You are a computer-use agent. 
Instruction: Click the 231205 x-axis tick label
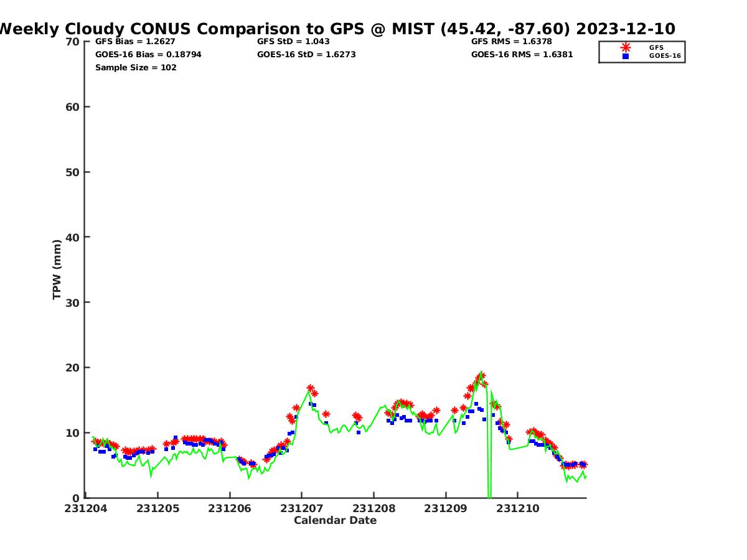tap(157, 509)
